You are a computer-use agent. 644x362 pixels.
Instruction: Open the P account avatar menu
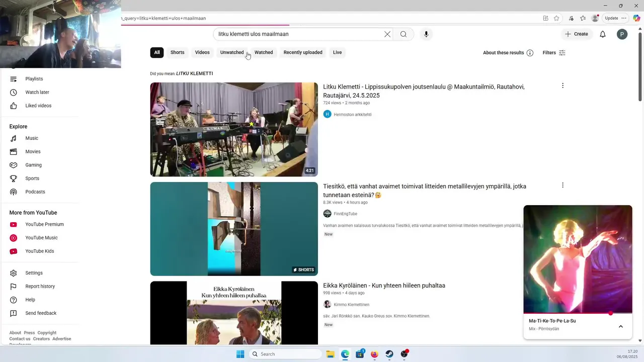tap(622, 34)
